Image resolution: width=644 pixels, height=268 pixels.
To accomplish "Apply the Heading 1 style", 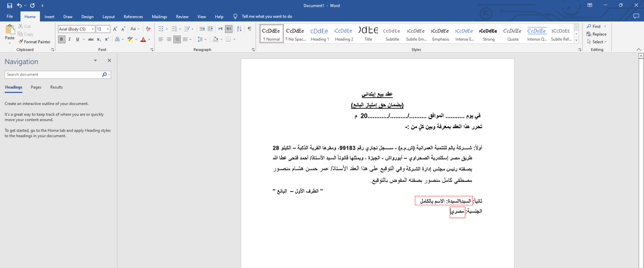I will (x=320, y=34).
